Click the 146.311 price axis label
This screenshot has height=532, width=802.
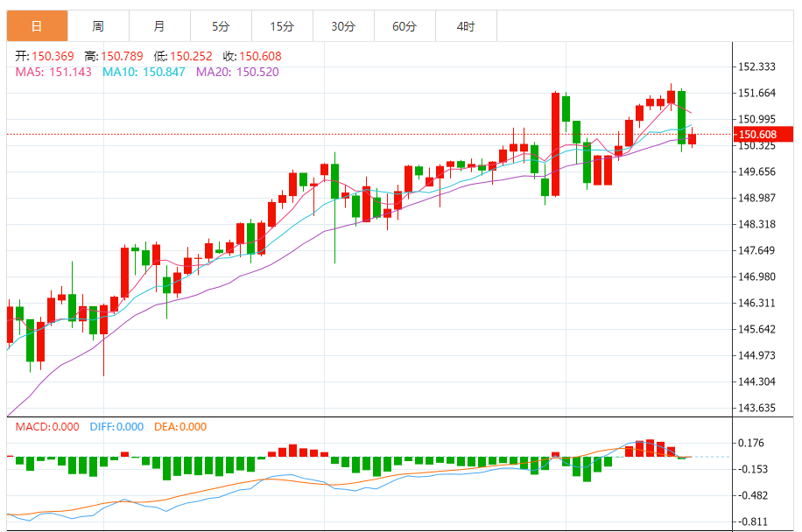point(756,303)
